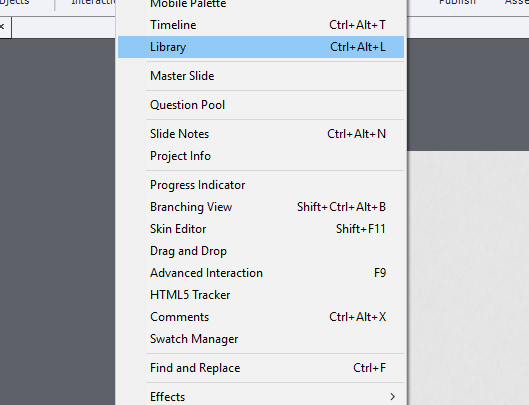This screenshot has width=529, height=405.
Task: Open the Timeline panel menu entry
Action: pos(261,25)
